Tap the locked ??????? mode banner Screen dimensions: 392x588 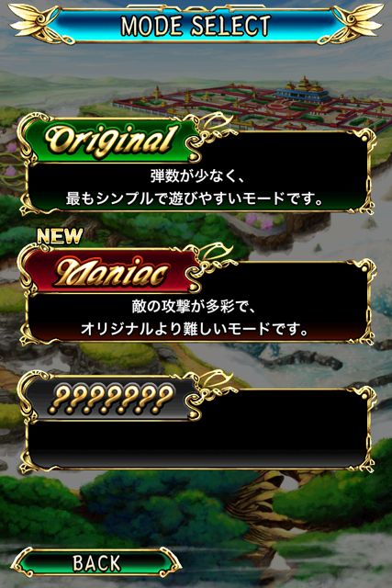pyautogui.click(x=110, y=399)
